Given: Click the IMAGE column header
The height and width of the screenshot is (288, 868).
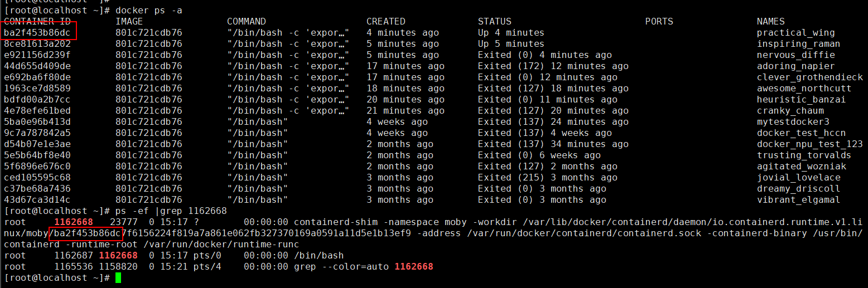Looking at the screenshot, I should 129,22.
